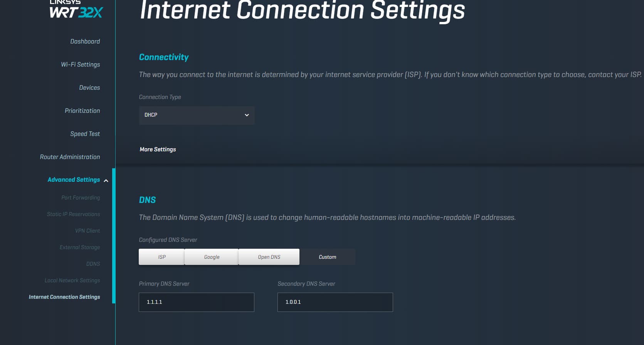Select Custom DNS server option

click(x=328, y=257)
